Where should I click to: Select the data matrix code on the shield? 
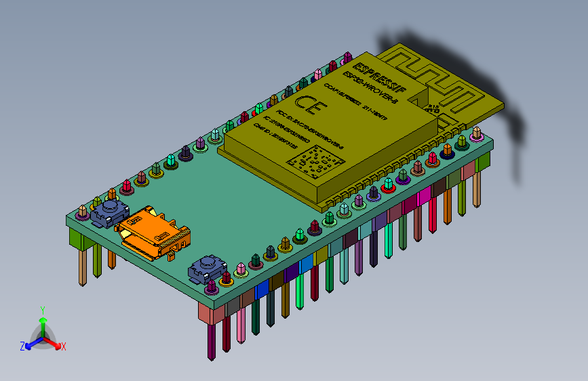point(316,161)
